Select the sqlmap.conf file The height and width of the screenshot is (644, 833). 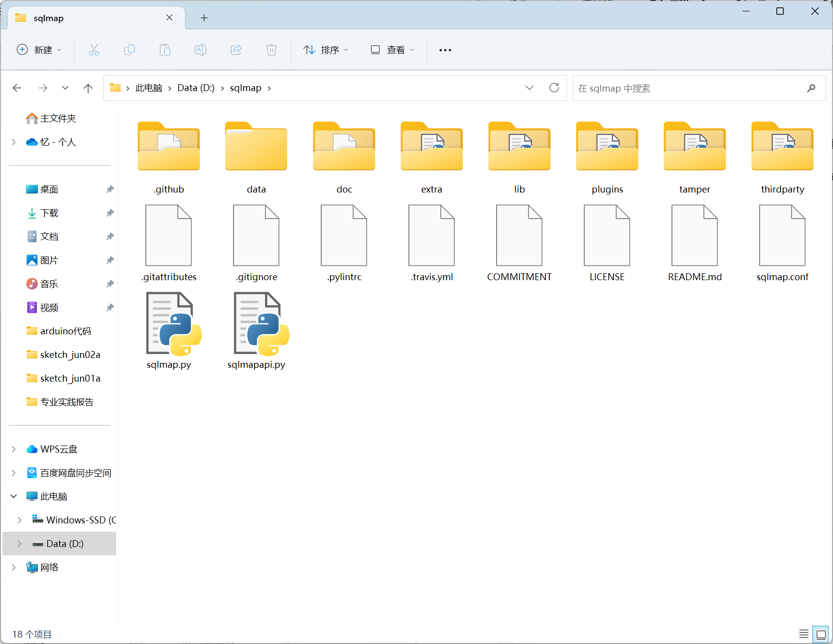click(x=783, y=243)
